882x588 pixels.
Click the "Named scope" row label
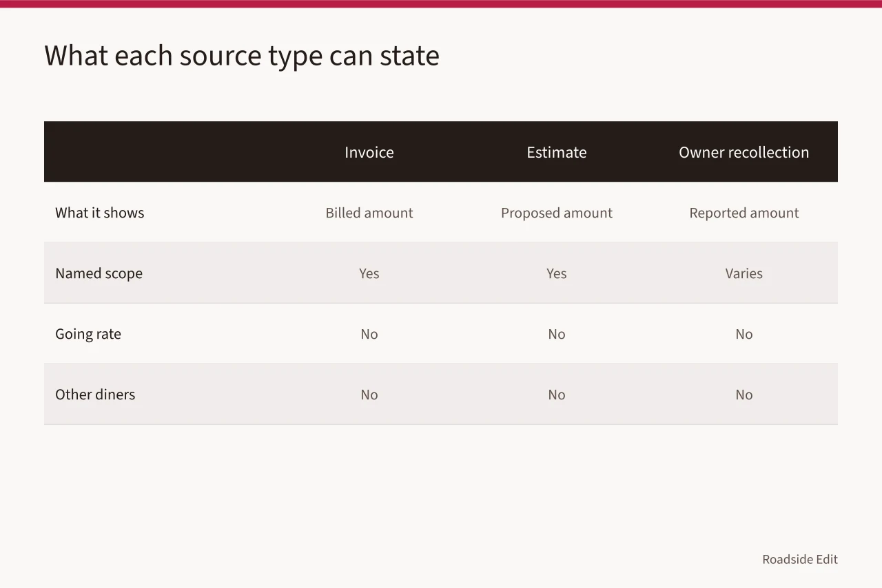[99, 273]
